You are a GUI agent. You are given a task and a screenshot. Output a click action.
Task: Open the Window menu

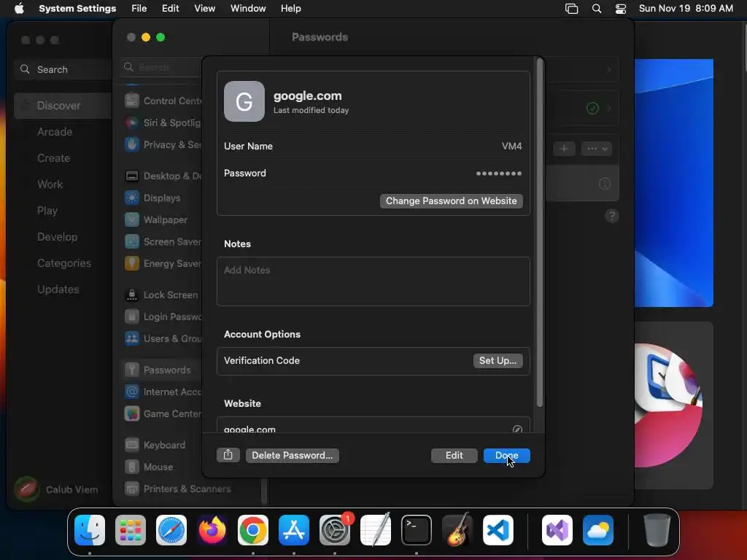point(248,9)
